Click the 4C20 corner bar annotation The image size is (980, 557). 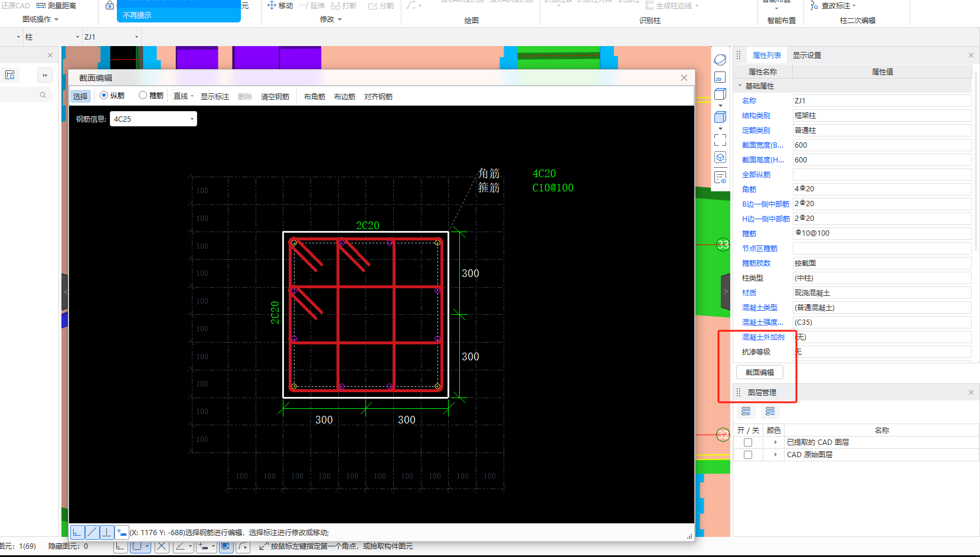[544, 174]
